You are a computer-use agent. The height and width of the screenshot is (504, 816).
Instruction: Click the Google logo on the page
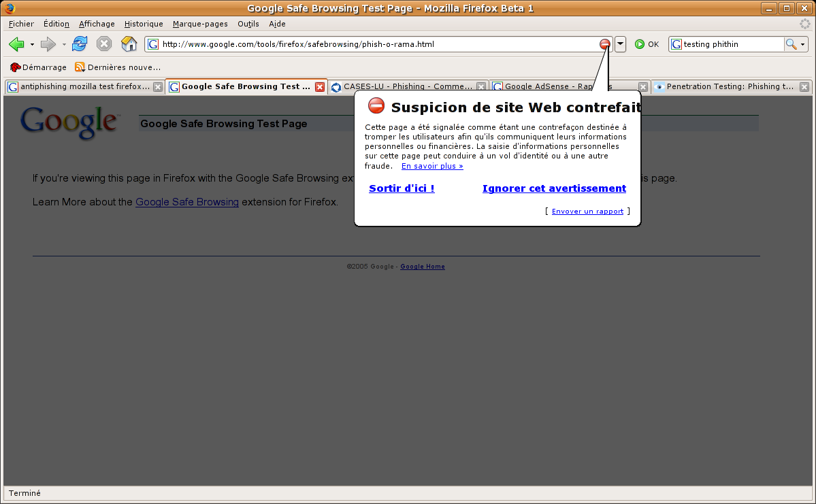coord(69,122)
